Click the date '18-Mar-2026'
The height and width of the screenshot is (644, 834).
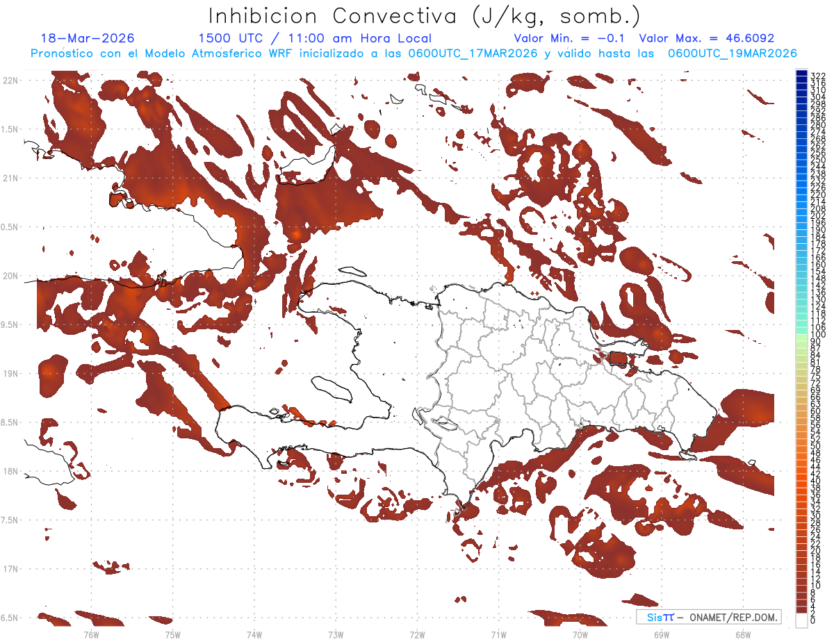coord(88,38)
